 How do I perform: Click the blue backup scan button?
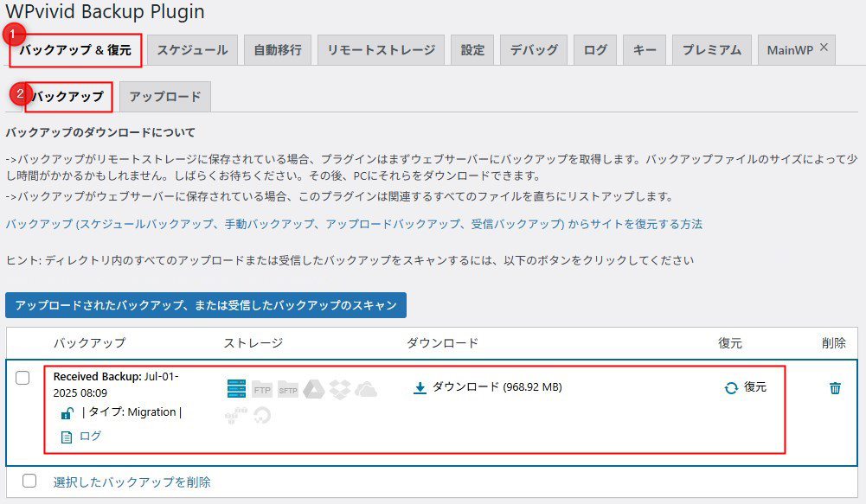[x=205, y=305]
